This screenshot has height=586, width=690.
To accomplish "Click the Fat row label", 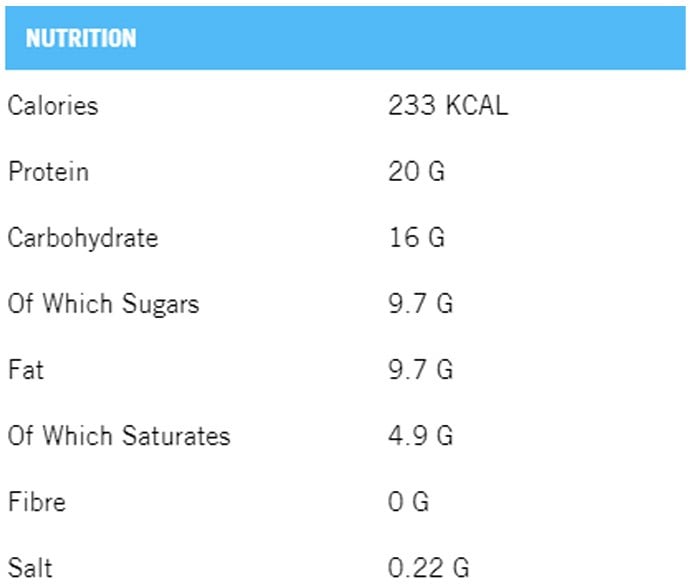I will pos(25,370).
